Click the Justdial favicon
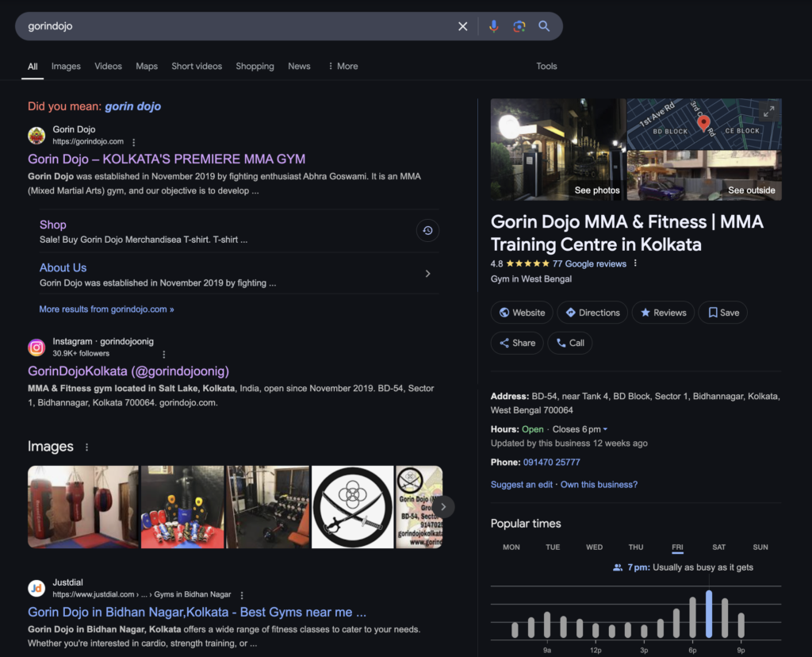The width and height of the screenshot is (812, 657). (36, 588)
